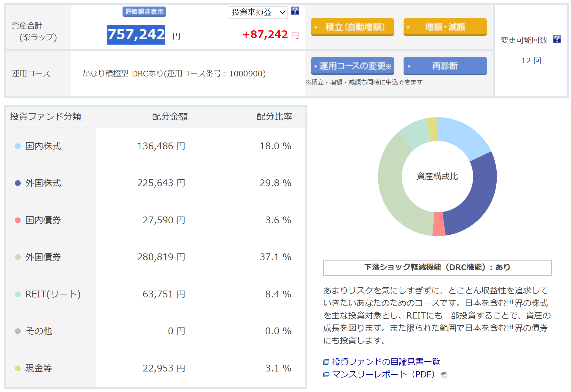This screenshot has height=392, width=571.
Task: Click external link icon before マンスリーレポート
Action: pyautogui.click(x=326, y=374)
